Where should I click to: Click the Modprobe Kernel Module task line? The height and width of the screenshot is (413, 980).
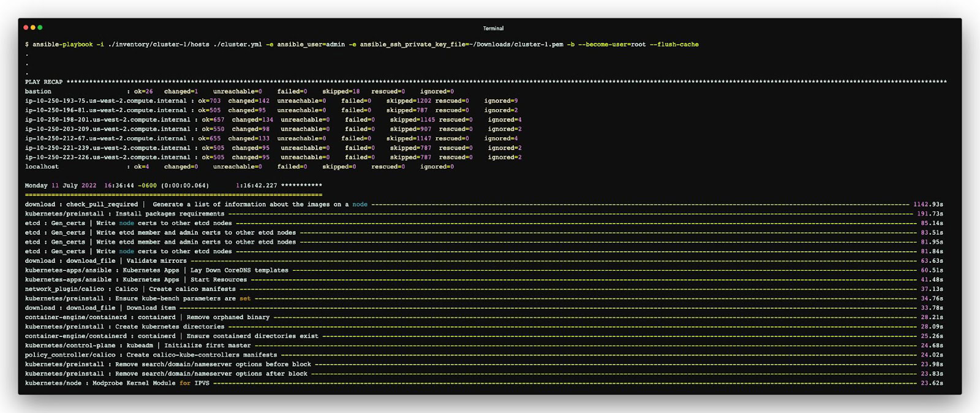484,383
